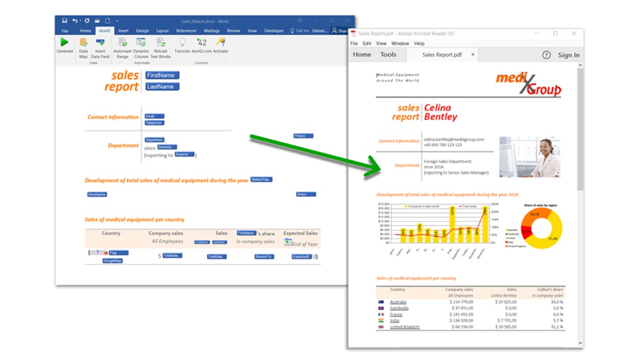639x364 pixels.
Task: Click Reload Text Blocks icon
Action: click(161, 42)
